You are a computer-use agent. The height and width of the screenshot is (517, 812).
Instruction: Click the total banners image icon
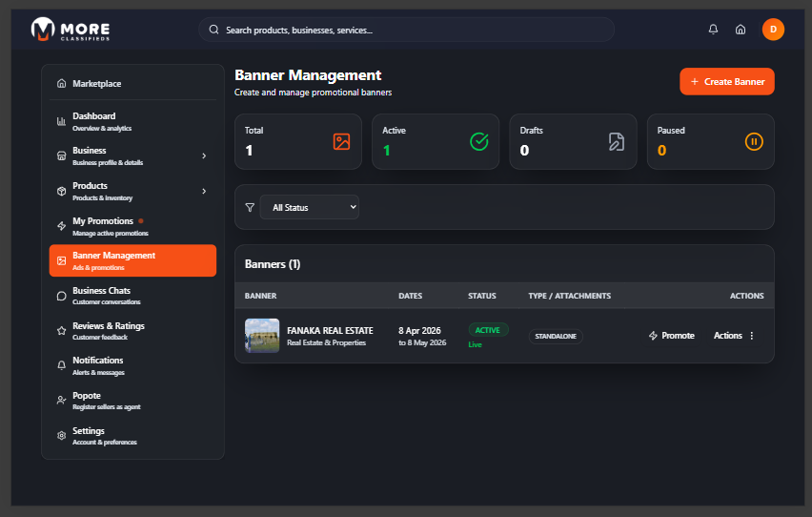point(341,142)
